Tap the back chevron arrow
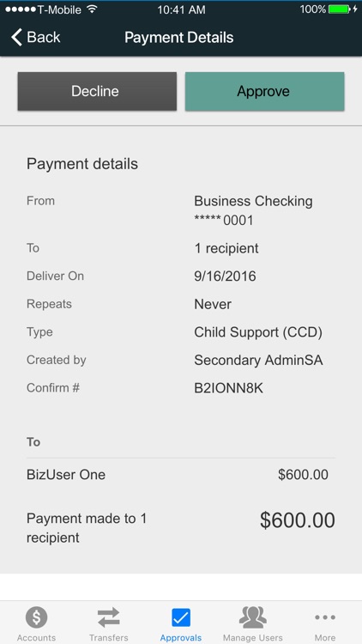This screenshot has width=362, height=644. [16, 38]
